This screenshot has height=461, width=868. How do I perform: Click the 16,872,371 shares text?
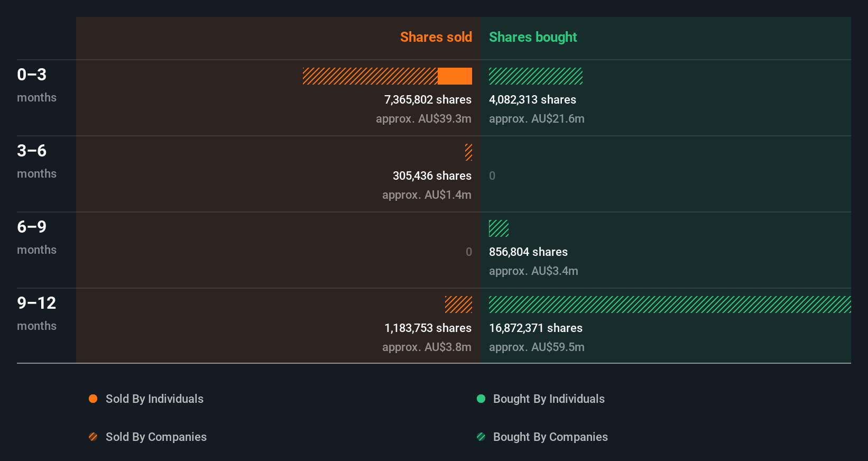pos(535,328)
